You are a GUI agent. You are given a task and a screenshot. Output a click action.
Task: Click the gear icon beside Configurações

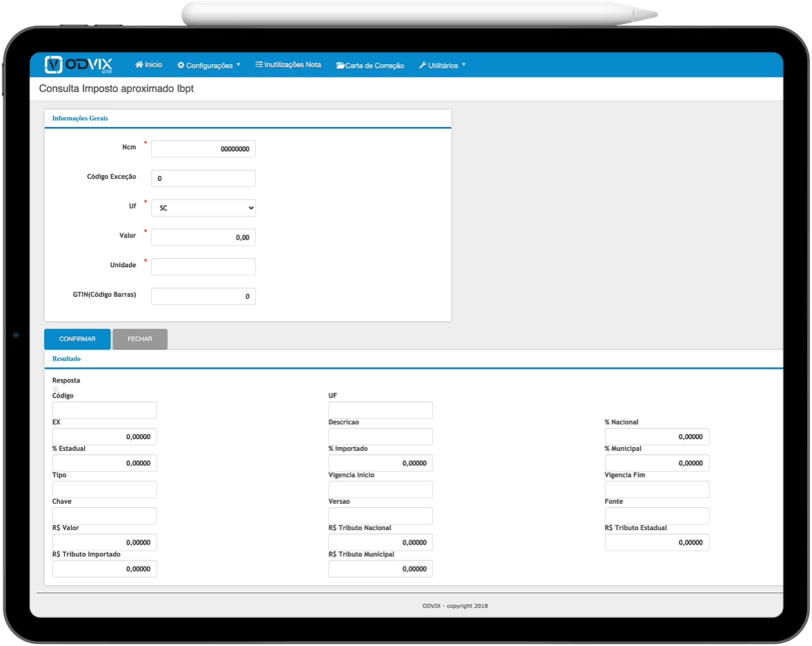[x=181, y=66]
